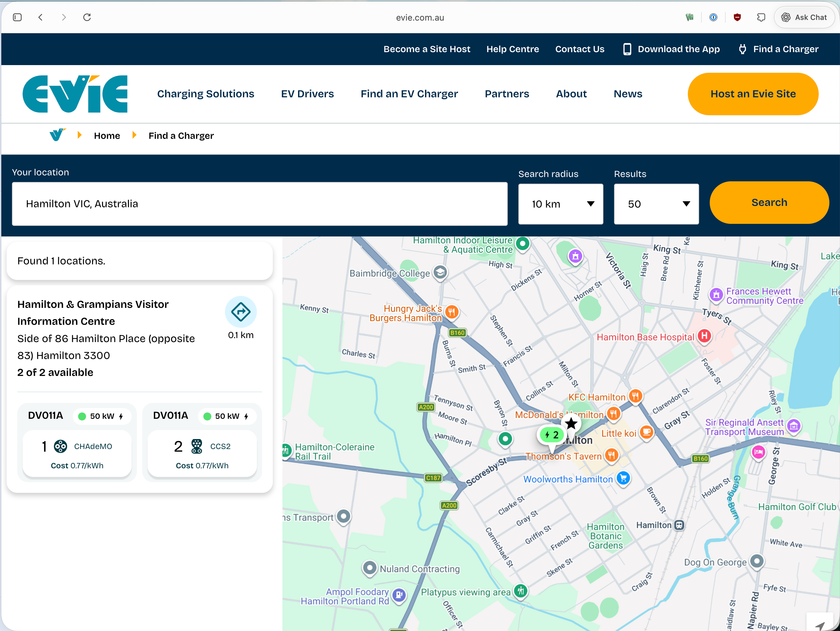
Task: Open the 1Password extension icon
Action: tap(713, 17)
